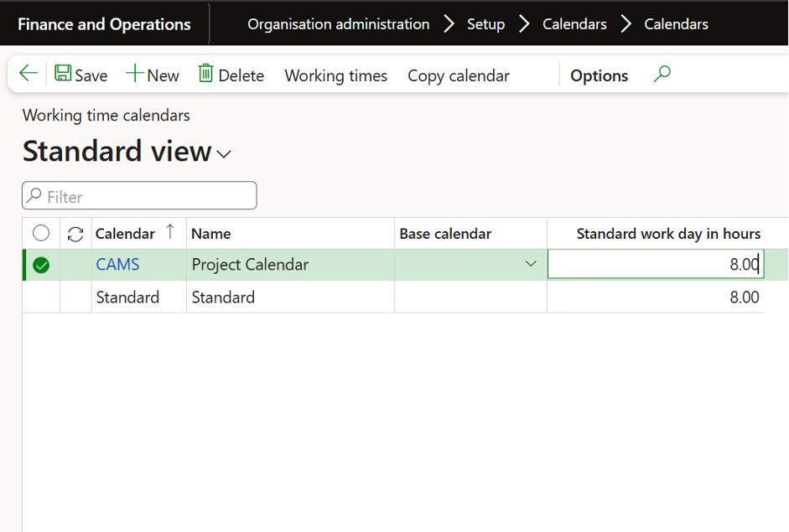This screenshot has height=532, width=789.
Task: Click the Delete trash icon
Action: [206, 74]
